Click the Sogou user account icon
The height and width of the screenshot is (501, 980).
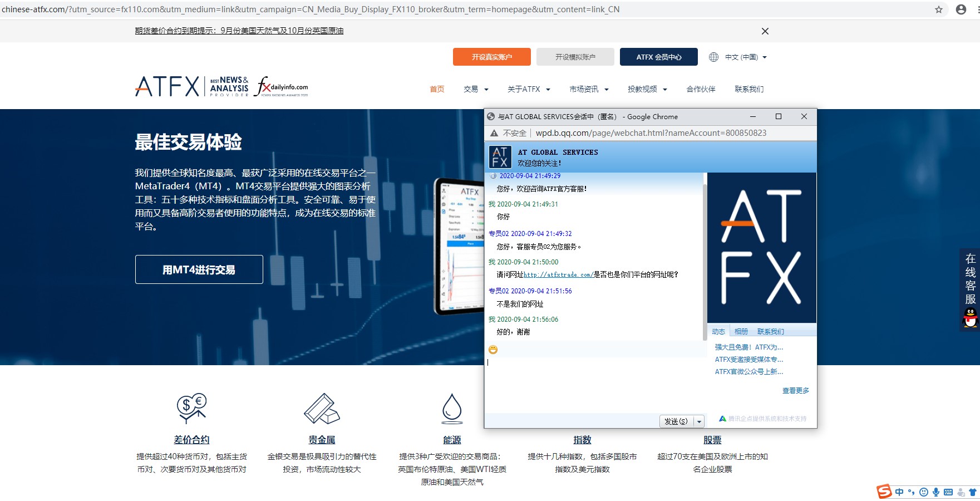[x=961, y=492]
